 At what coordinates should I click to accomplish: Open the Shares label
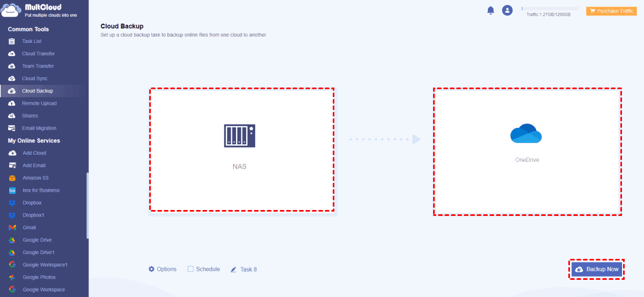tap(30, 115)
